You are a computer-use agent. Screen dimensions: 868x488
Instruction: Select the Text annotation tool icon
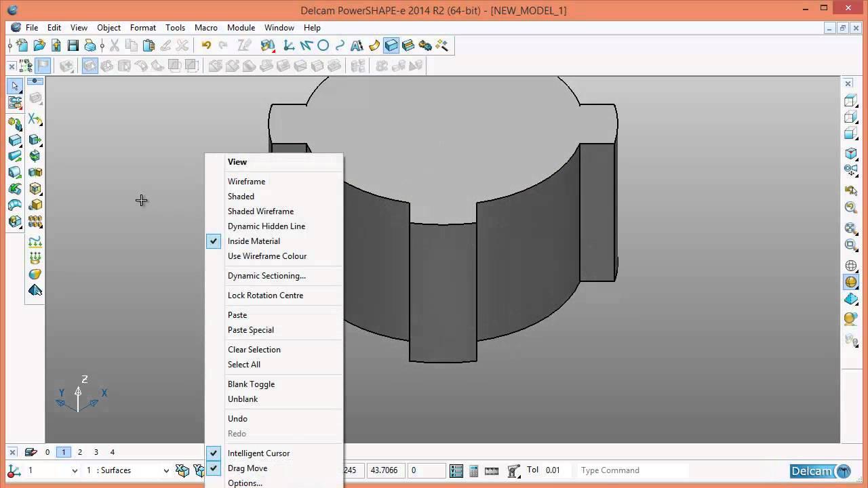click(357, 45)
